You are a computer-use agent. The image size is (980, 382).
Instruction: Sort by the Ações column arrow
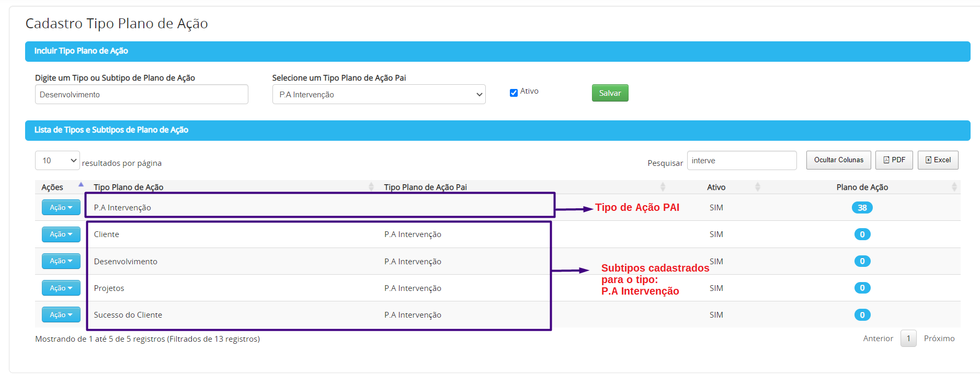pyautogui.click(x=81, y=185)
